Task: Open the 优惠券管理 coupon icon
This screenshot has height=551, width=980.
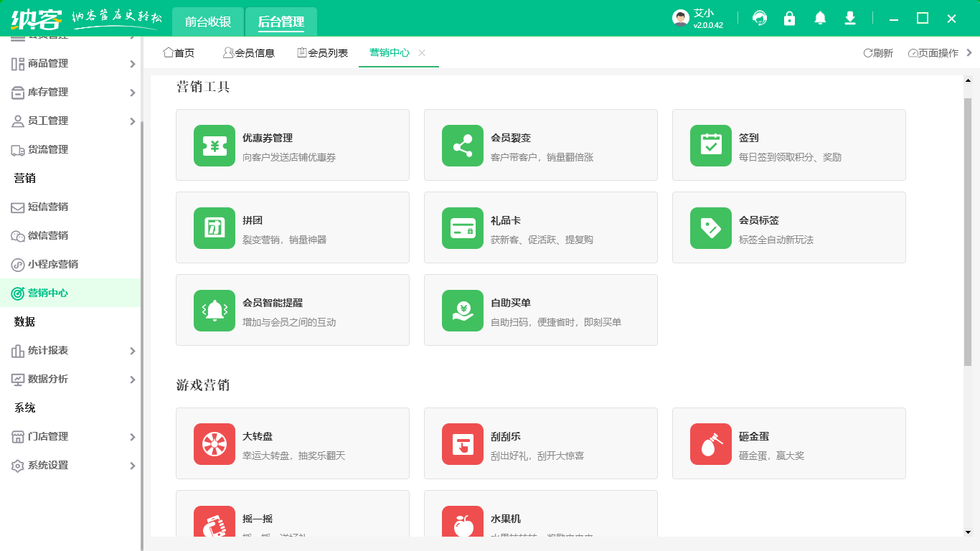Action: [x=215, y=146]
